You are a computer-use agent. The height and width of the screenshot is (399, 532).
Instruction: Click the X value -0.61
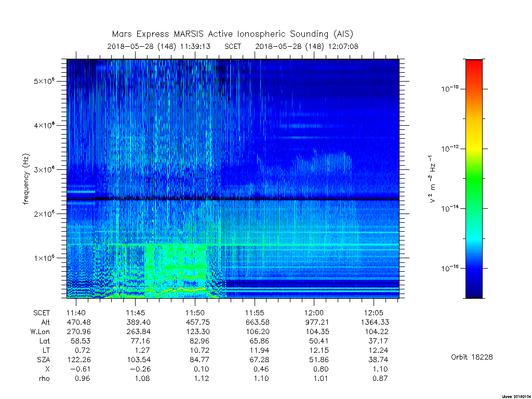(81, 369)
